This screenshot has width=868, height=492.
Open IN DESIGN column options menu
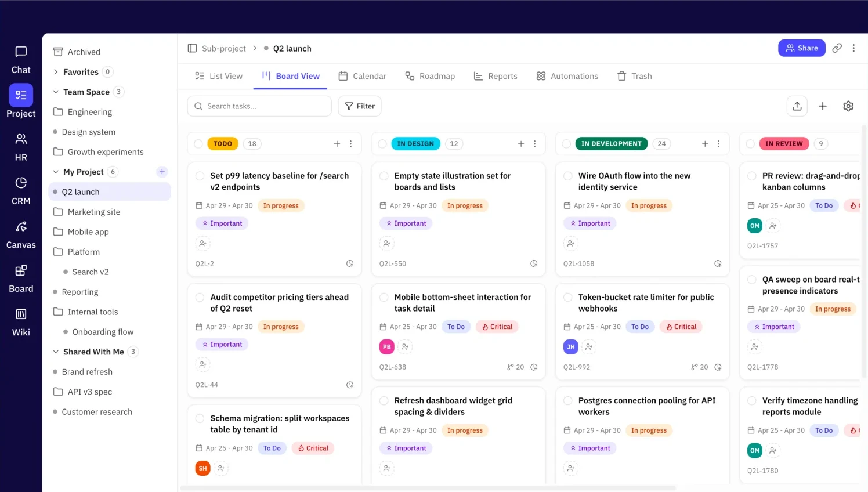tap(534, 144)
